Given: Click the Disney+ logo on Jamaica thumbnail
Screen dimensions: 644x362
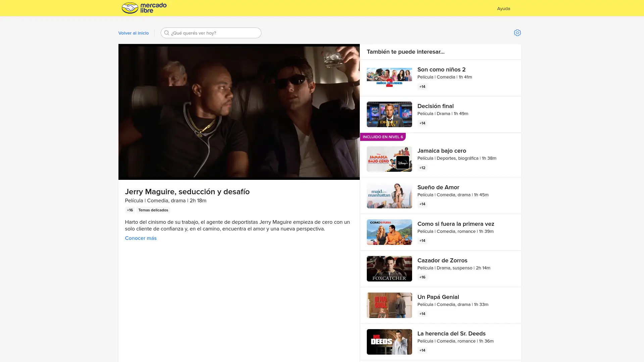Looking at the screenshot, I should (x=402, y=163).
